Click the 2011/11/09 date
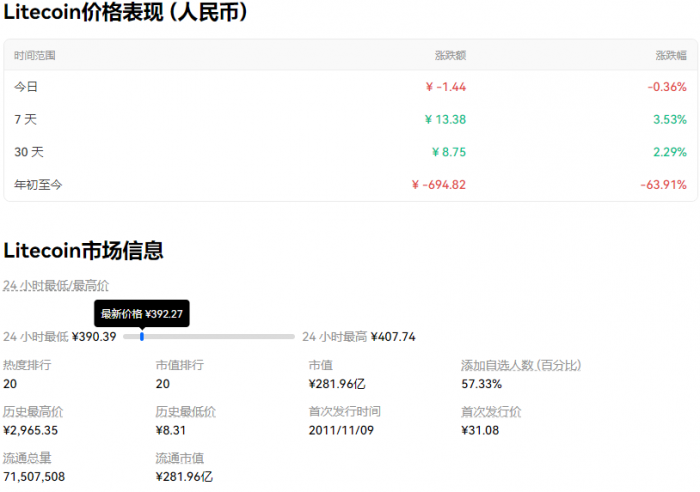Image resolution: width=700 pixels, height=492 pixels. tap(341, 430)
